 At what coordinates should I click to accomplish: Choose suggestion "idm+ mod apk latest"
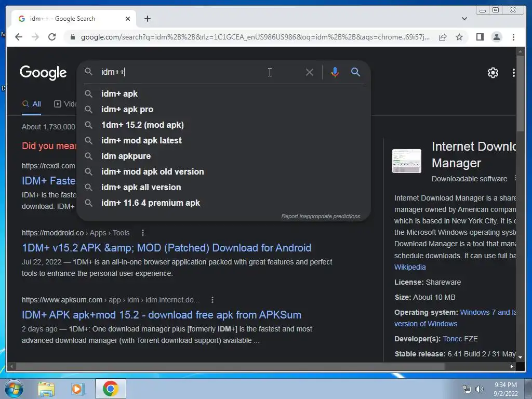click(223, 140)
